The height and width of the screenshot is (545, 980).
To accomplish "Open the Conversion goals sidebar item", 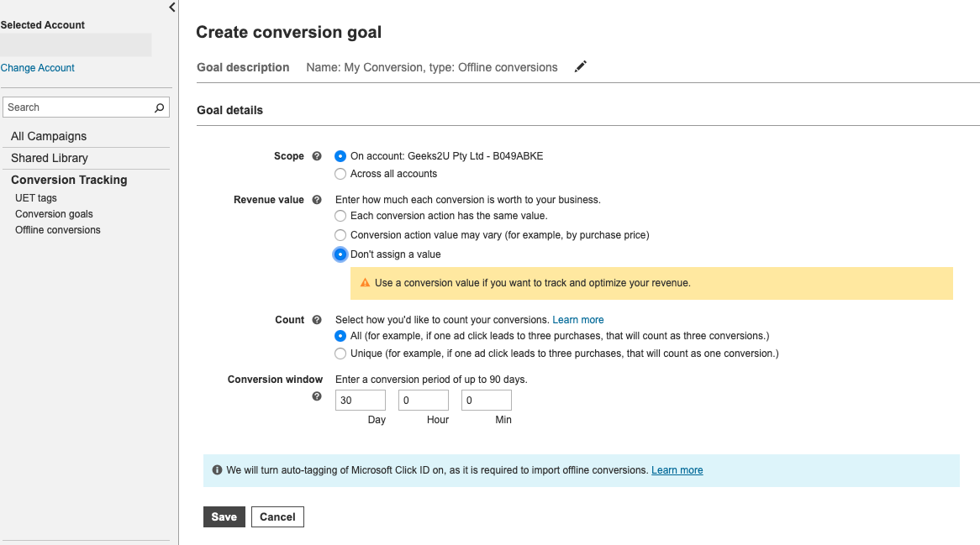I will pos(54,213).
